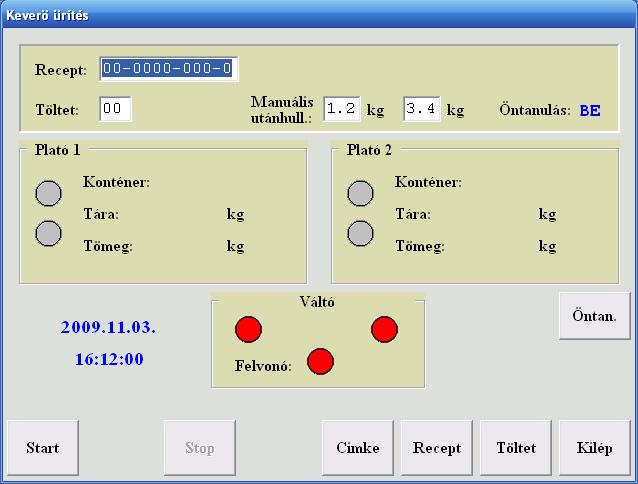Click the left red Váltó indicator
The height and width of the screenshot is (484, 638).
[x=248, y=329]
